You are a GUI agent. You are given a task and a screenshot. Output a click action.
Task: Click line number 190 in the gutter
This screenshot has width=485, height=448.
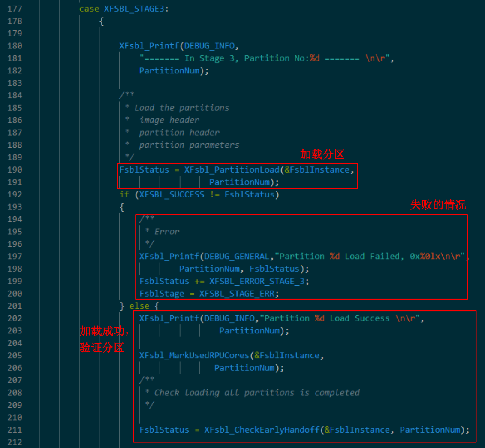point(15,170)
